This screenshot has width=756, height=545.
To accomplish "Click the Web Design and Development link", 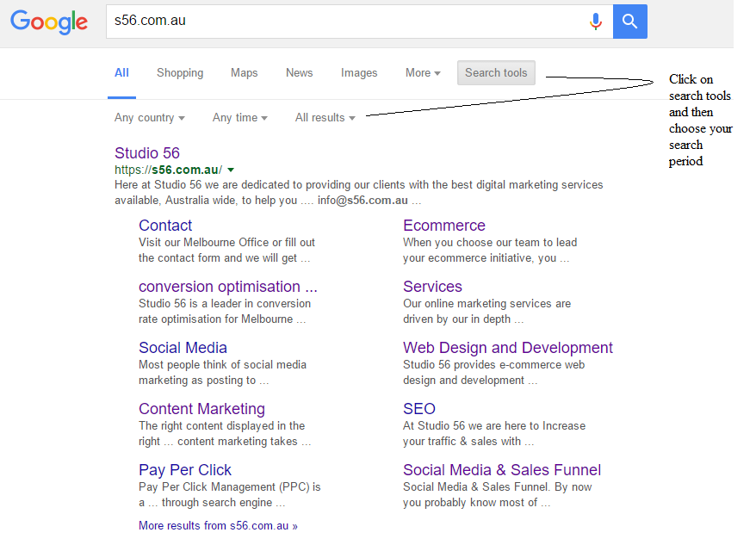I will 508,348.
